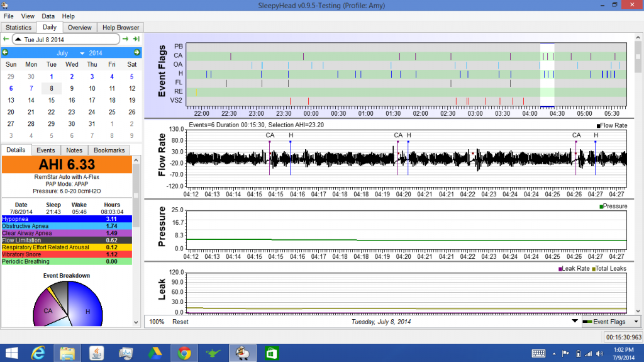Go to next day with green right arrow
644x362 pixels.
pyautogui.click(x=126, y=39)
